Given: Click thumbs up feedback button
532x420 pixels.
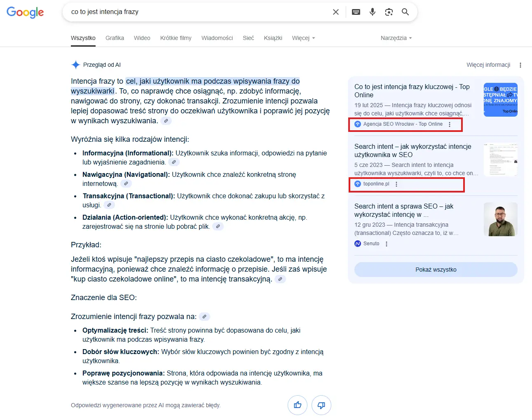Looking at the screenshot, I should tap(298, 405).
